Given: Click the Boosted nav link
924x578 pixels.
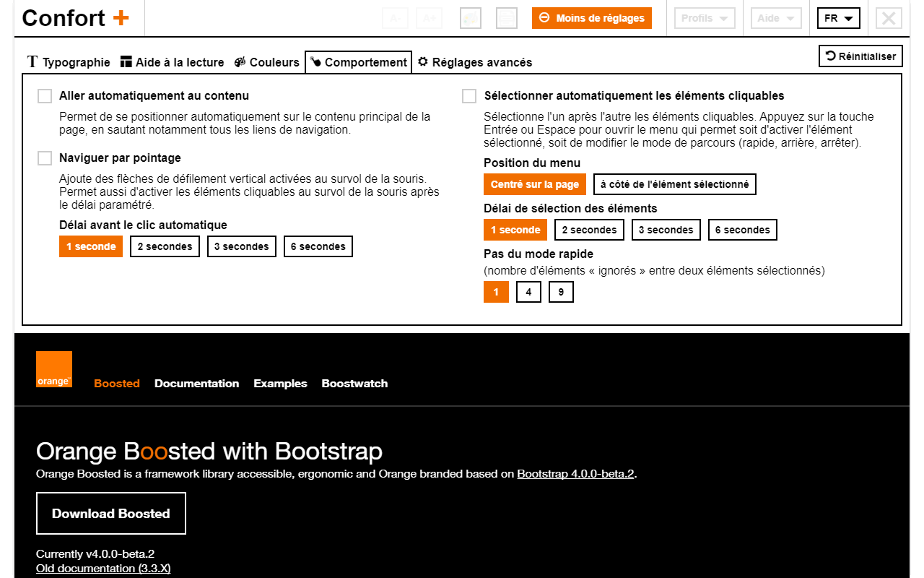Looking at the screenshot, I should (x=117, y=384).
